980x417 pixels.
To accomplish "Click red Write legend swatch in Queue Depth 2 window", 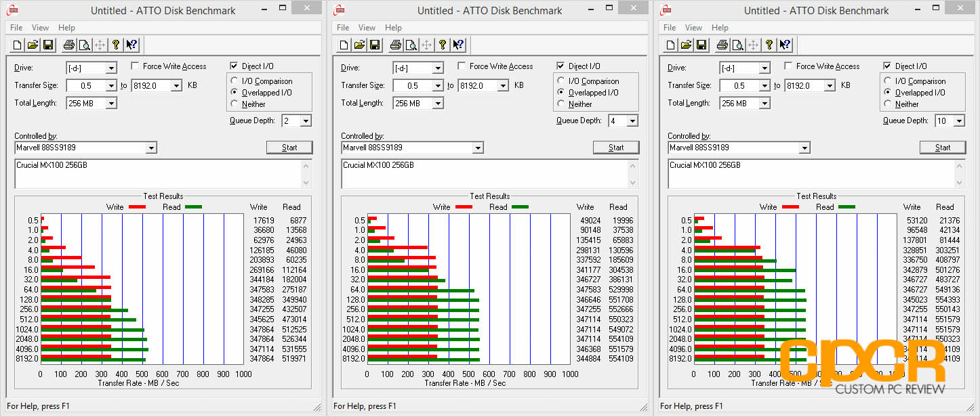I will (138, 207).
